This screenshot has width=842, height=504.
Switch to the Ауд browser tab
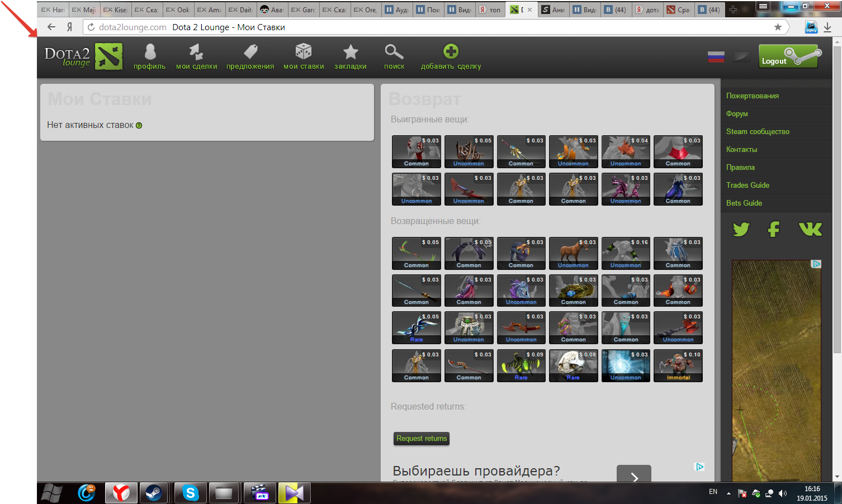coord(397,9)
